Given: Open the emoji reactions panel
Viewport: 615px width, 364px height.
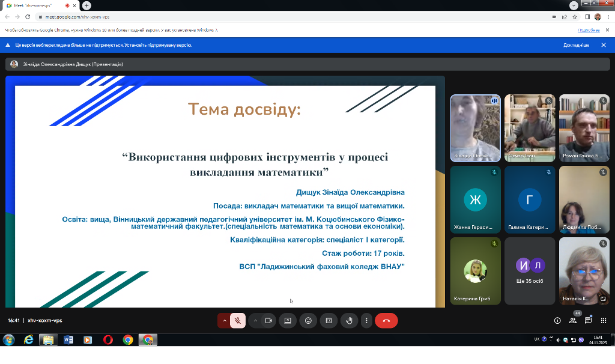Looking at the screenshot, I should [x=308, y=321].
